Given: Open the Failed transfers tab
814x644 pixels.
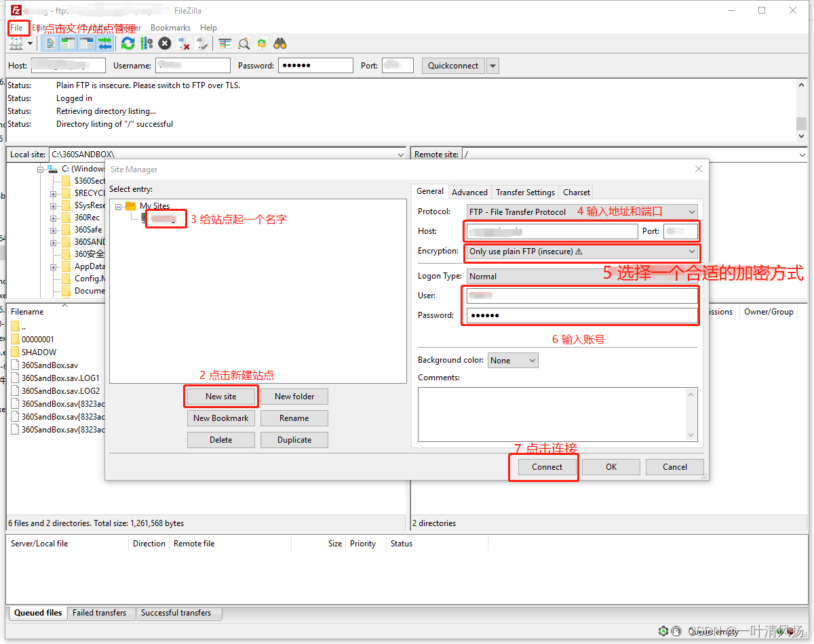Looking at the screenshot, I should [100, 613].
